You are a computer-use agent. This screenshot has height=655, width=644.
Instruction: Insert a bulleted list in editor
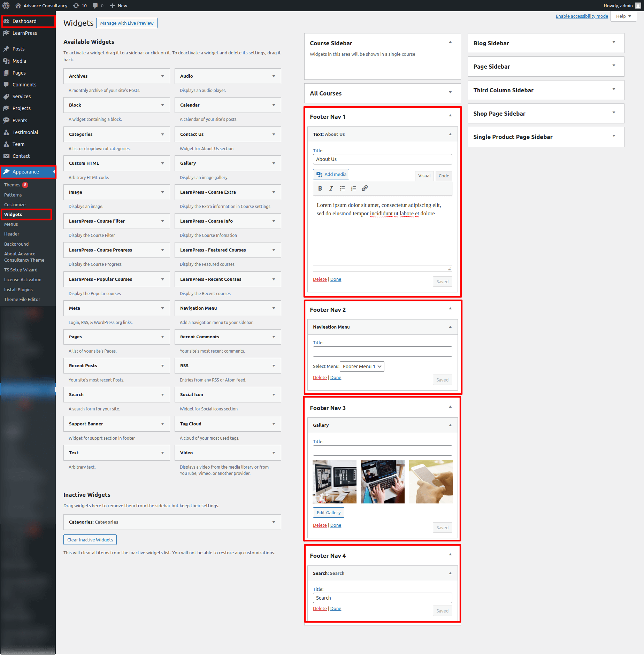click(343, 188)
